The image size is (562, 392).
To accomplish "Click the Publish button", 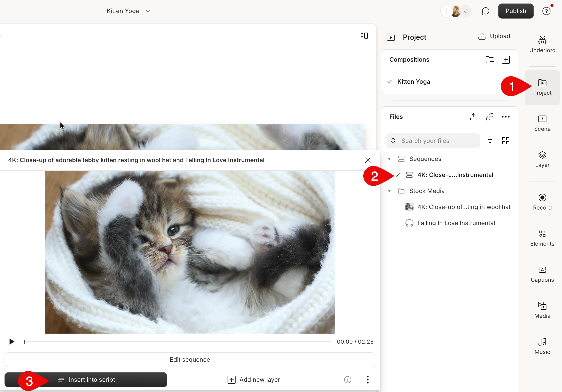I will click(x=516, y=11).
